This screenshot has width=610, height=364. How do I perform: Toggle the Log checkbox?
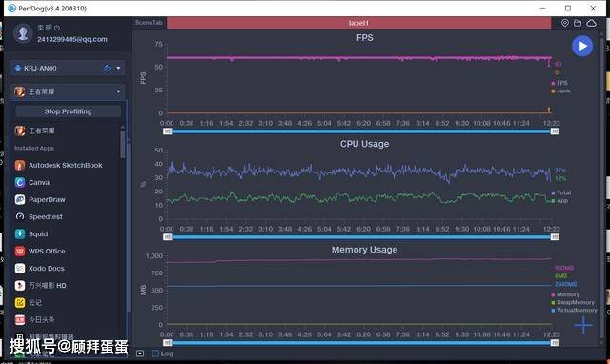point(155,354)
